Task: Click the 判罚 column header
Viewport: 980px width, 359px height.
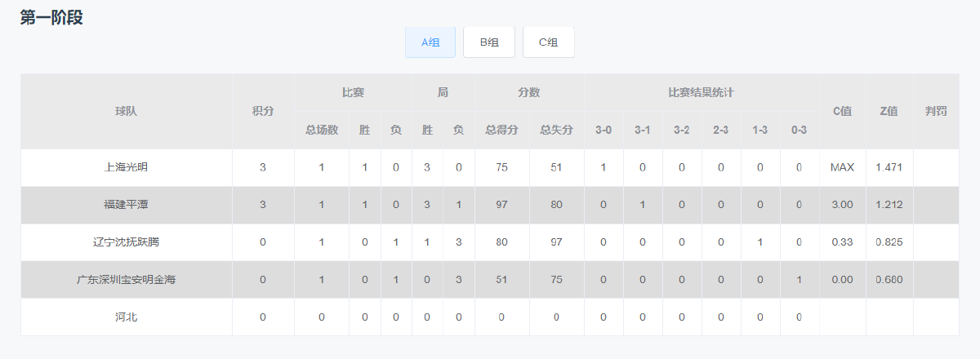Action: [x=936, y=112]
